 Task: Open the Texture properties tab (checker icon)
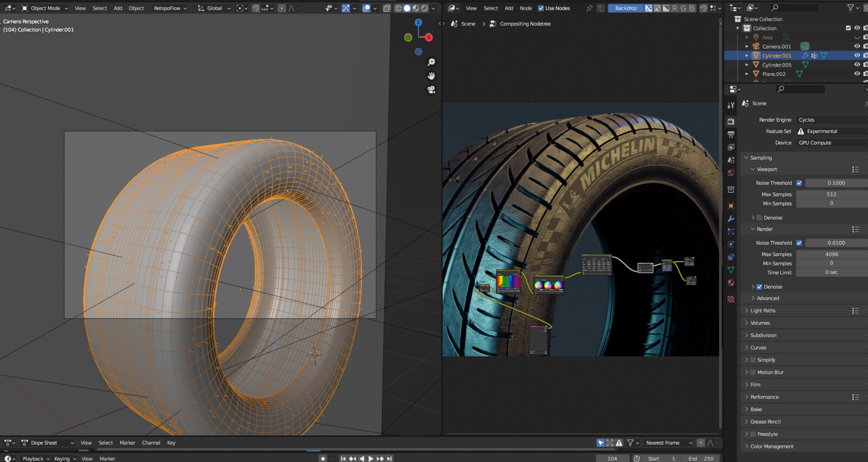(731, 299)
